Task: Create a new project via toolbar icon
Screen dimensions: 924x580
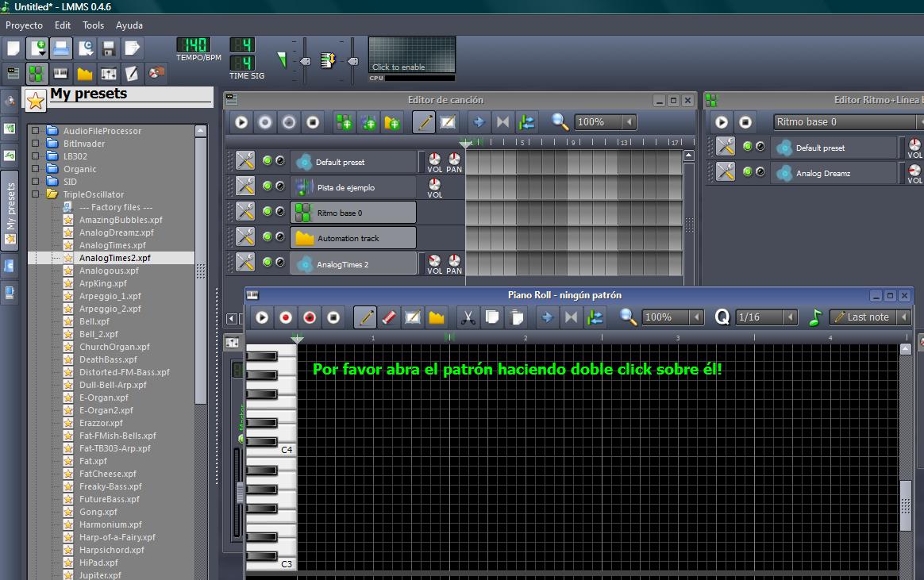Action: 13,48
